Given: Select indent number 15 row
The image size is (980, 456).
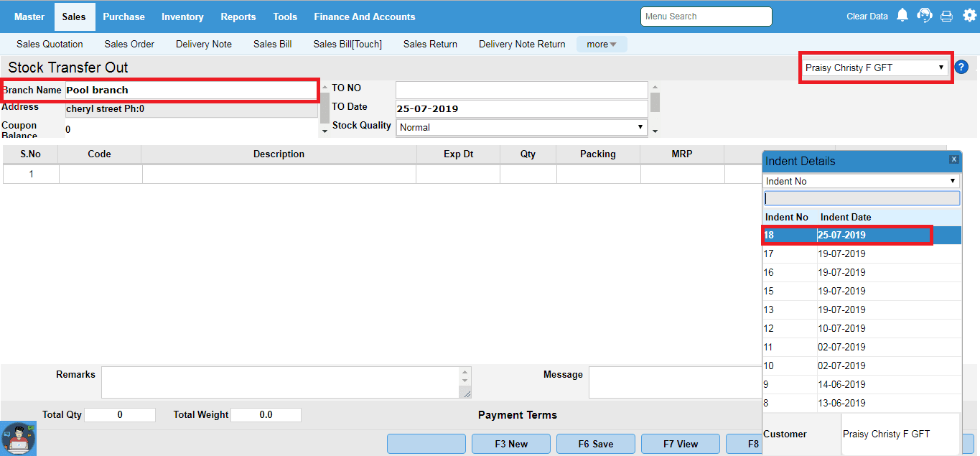Looking at the screenshot, I should tap(862, 291).
